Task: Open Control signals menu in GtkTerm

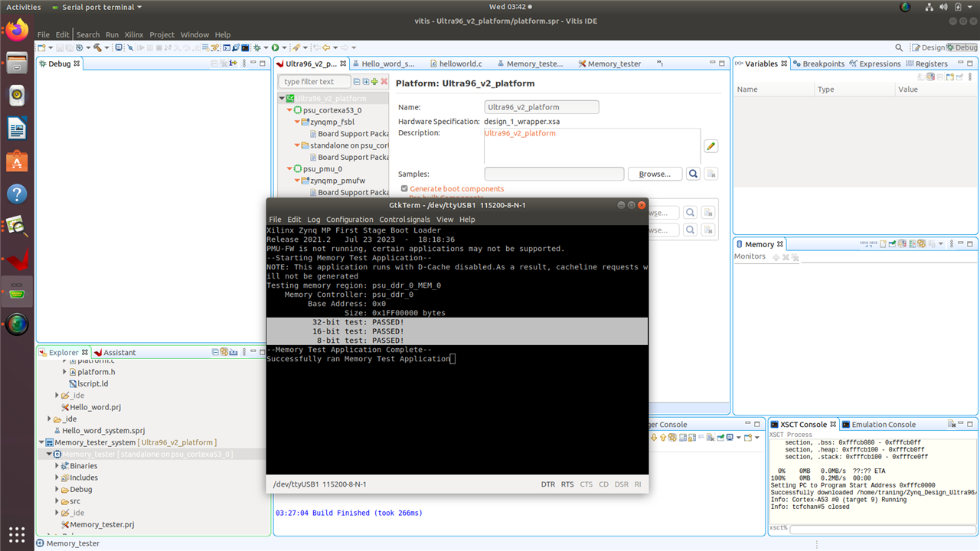Action: [405, 220]
